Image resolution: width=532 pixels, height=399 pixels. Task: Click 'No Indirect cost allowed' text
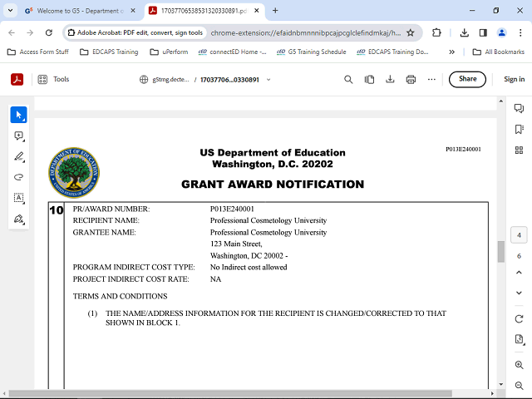[x=249, y=268]
